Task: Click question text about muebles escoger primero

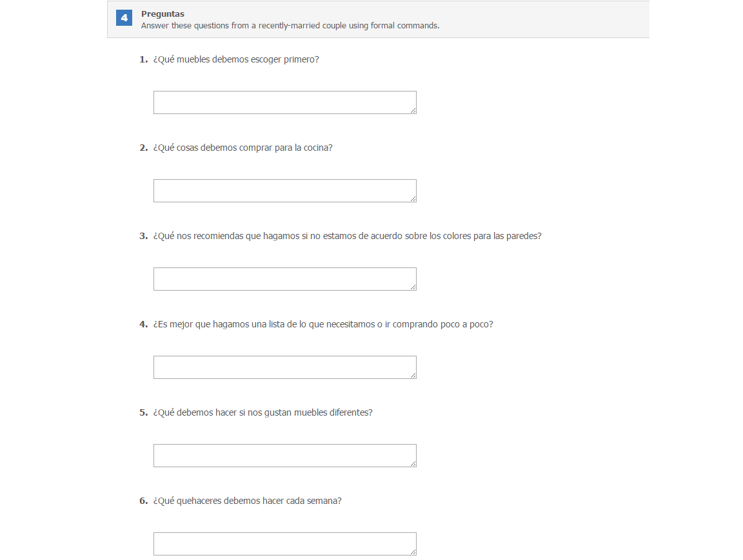Action: (x=236, y=59)
